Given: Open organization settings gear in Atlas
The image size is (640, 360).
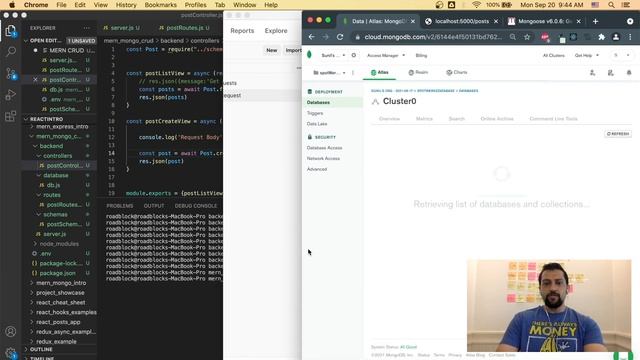Looking at the screenshot, I should click(x=353, y=55).
